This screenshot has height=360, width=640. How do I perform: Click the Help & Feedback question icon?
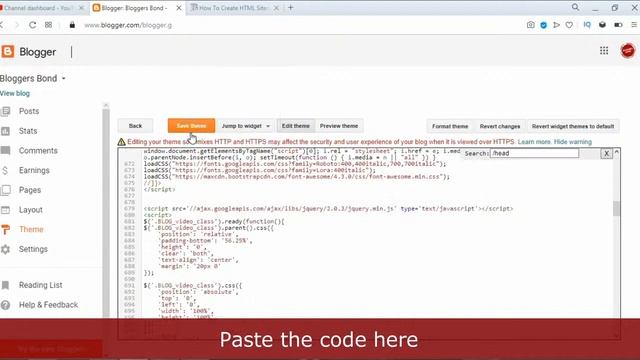(5, 305)
